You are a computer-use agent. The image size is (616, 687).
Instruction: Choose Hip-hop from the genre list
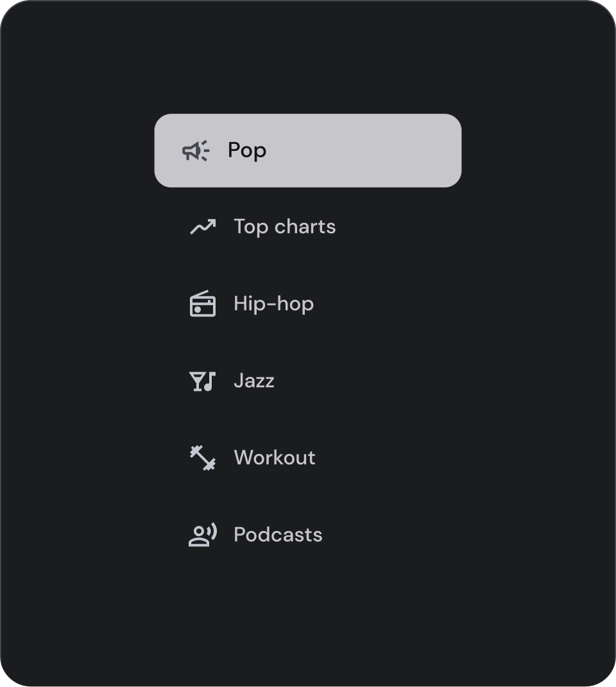(x=273, y=304)
